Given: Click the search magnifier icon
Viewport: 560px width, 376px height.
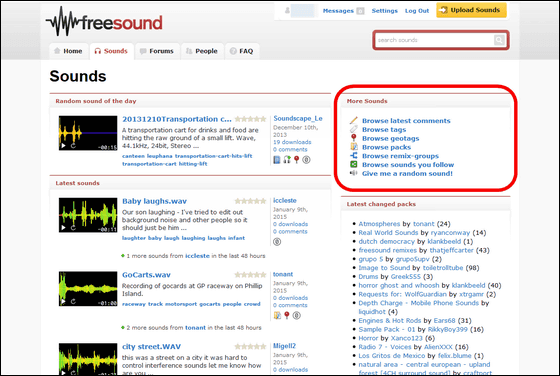Looking at the screenshot, I should tap(499, 40).
